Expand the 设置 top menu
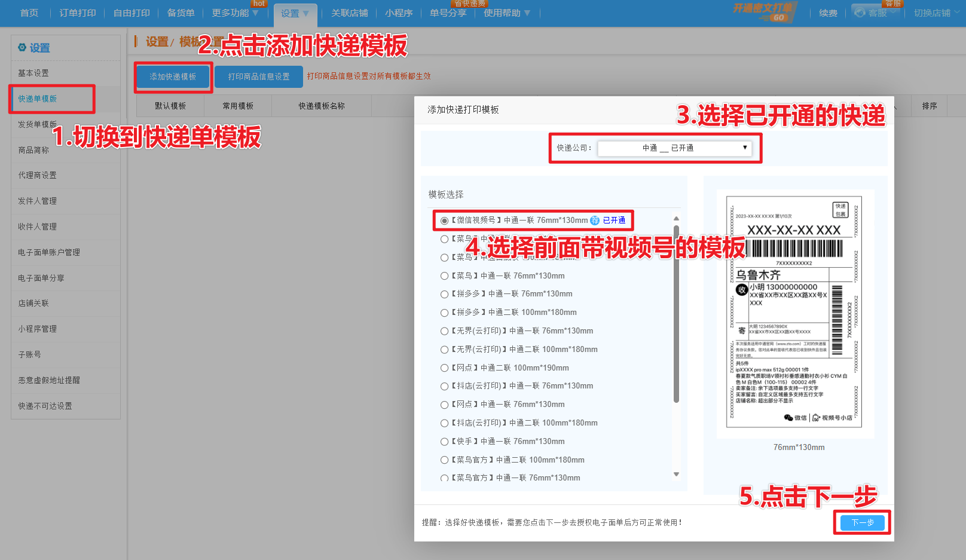This screenshot has height=560, width=966. click(295, 14)
